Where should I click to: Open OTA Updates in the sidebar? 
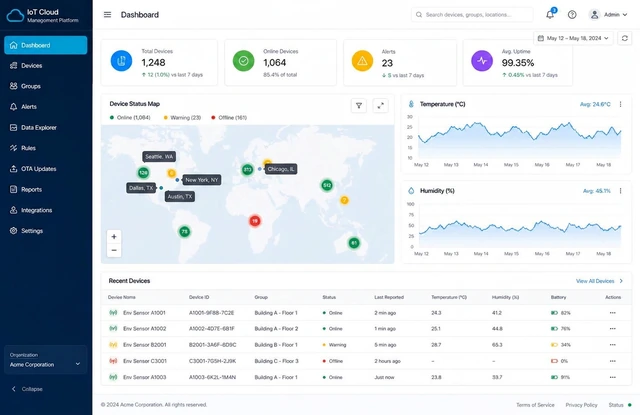[45, 169]
